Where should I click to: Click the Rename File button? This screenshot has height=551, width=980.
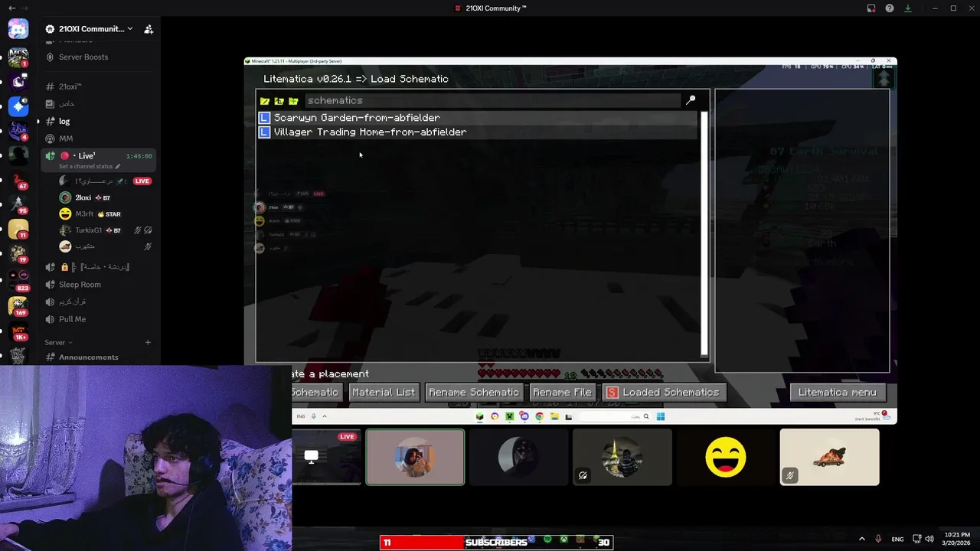(x=562, y=393)
